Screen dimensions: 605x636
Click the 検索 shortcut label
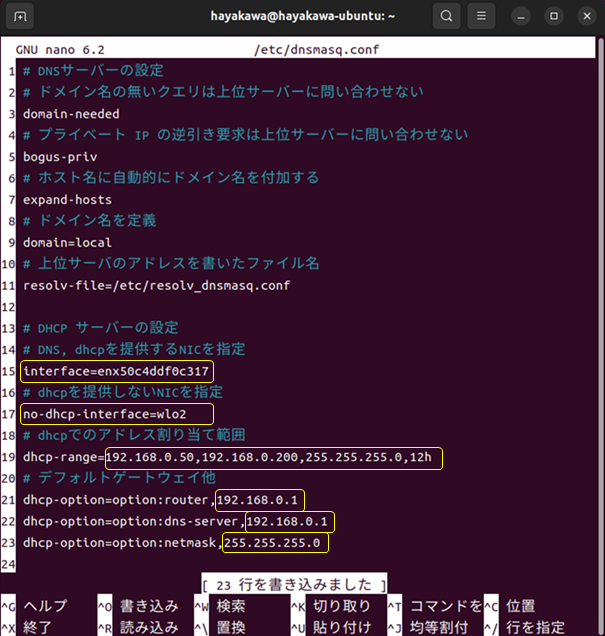tap(231, 606)
